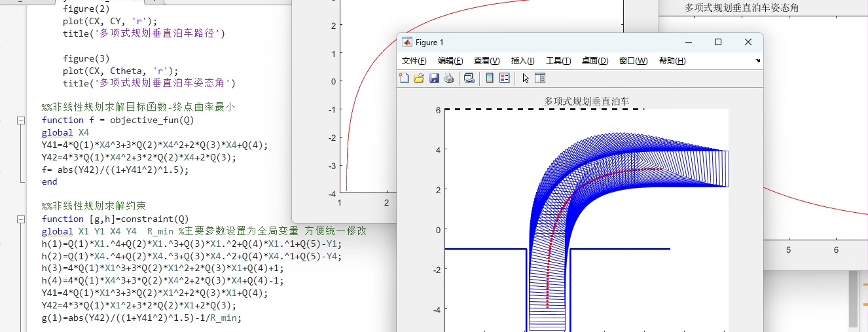The height and width of the screenshot is (332, 868).
Task: Click the plot title 多项式规划垂直泊车
Action: [587, 101]
